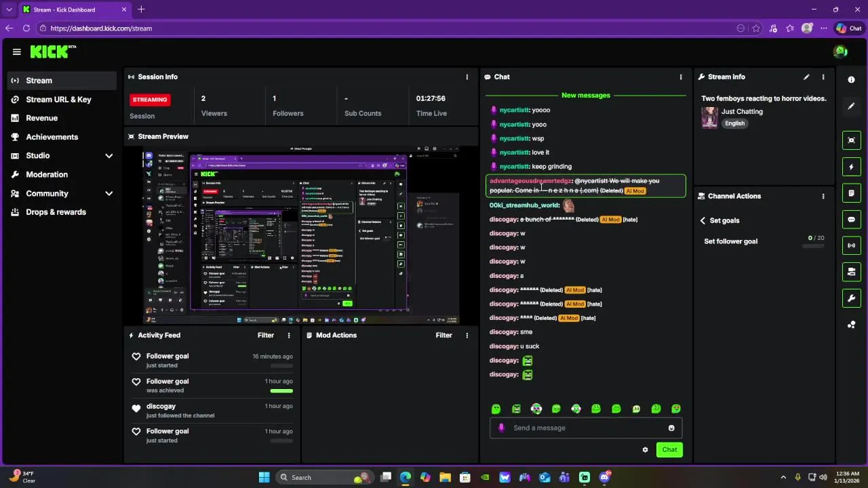868x488 pixels.
Task: Open the tab search dropdown arrow
Action: click(9, 9)
